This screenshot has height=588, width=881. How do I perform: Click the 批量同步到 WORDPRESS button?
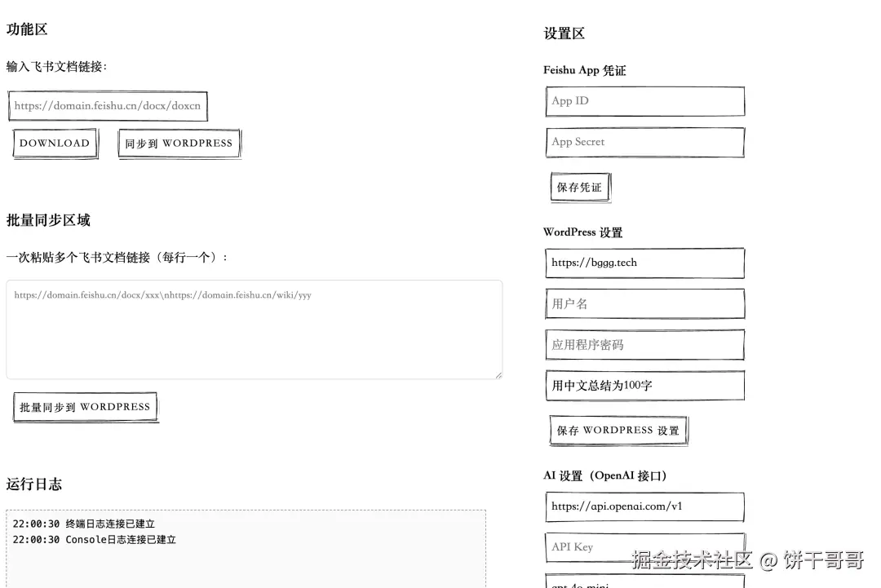86,407
